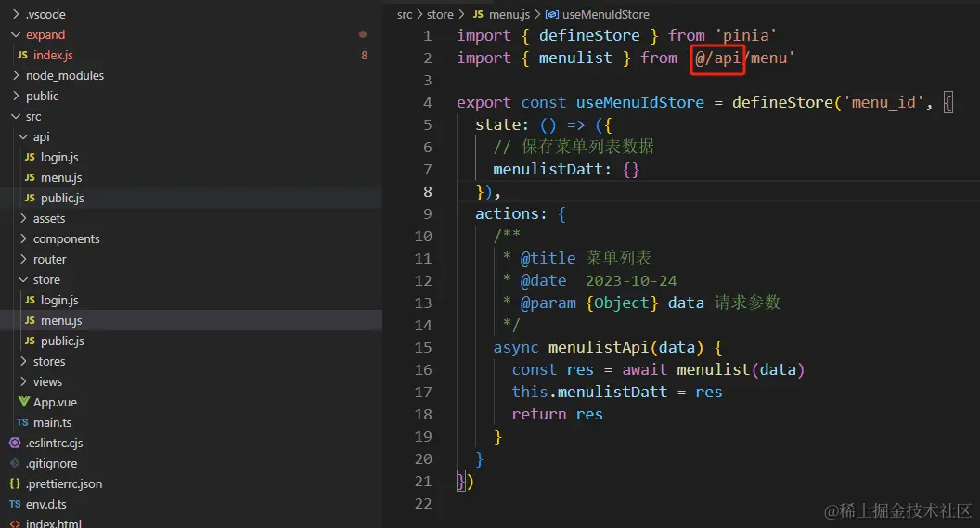Image resolution: width=980 pixels, height=528 pixels.
Task: Click JS icon of store menu.js
Action: [30, 320]
